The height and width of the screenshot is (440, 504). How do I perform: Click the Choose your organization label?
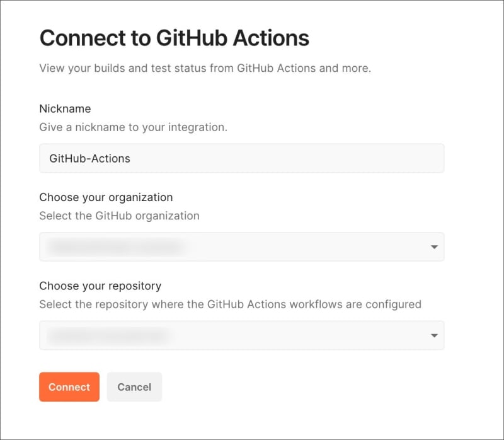click(x=106, y=197)
